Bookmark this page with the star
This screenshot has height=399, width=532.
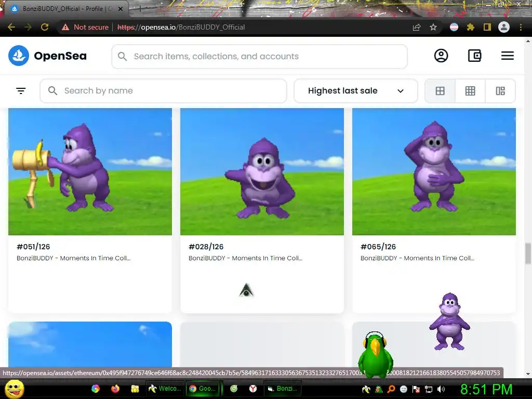click(x=433, y=27)
